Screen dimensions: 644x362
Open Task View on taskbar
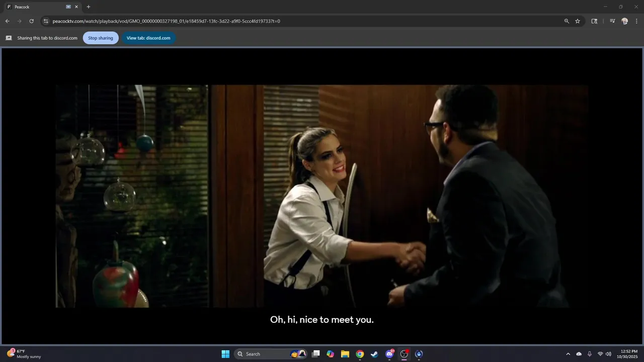[315, 354]
